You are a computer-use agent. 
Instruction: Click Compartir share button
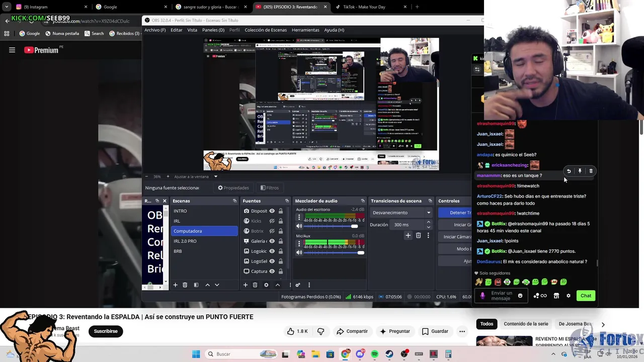point(352,331)
